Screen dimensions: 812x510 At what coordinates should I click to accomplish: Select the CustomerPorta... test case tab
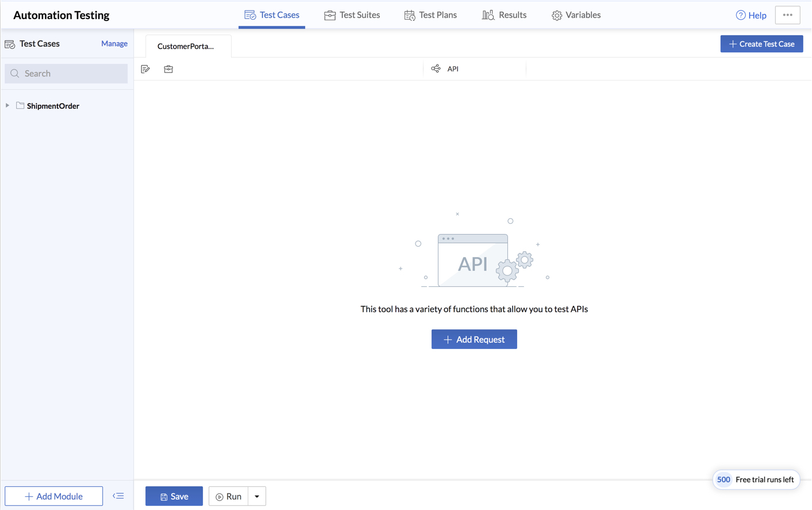click(x=188, y=46)
